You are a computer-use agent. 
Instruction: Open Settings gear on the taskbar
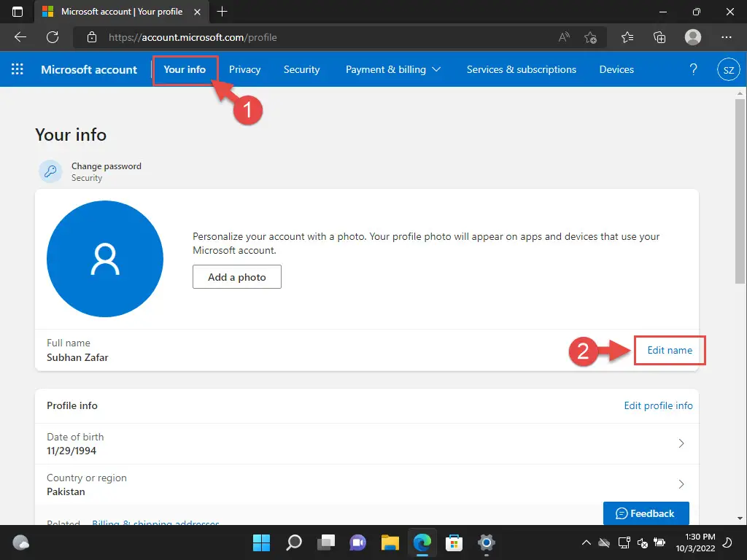coord(487,542)
